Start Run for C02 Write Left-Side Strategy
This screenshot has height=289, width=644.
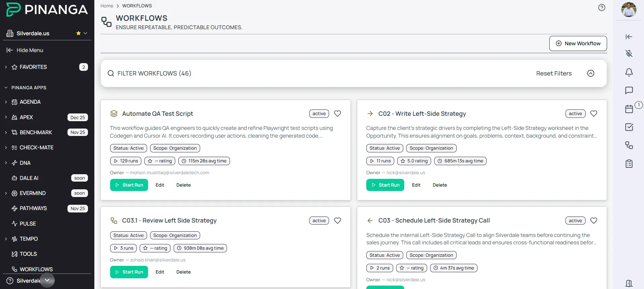[x=385, y=185]
